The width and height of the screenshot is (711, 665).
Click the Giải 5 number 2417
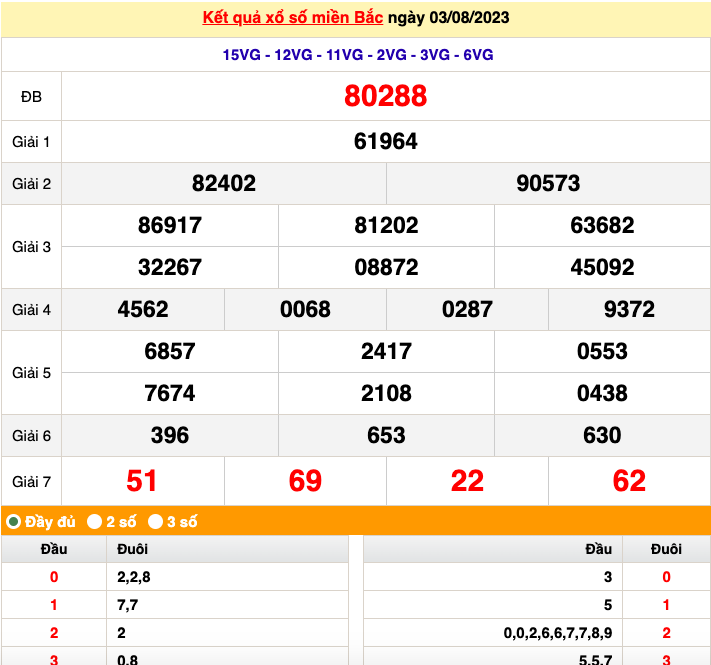[x=386, y=352]
